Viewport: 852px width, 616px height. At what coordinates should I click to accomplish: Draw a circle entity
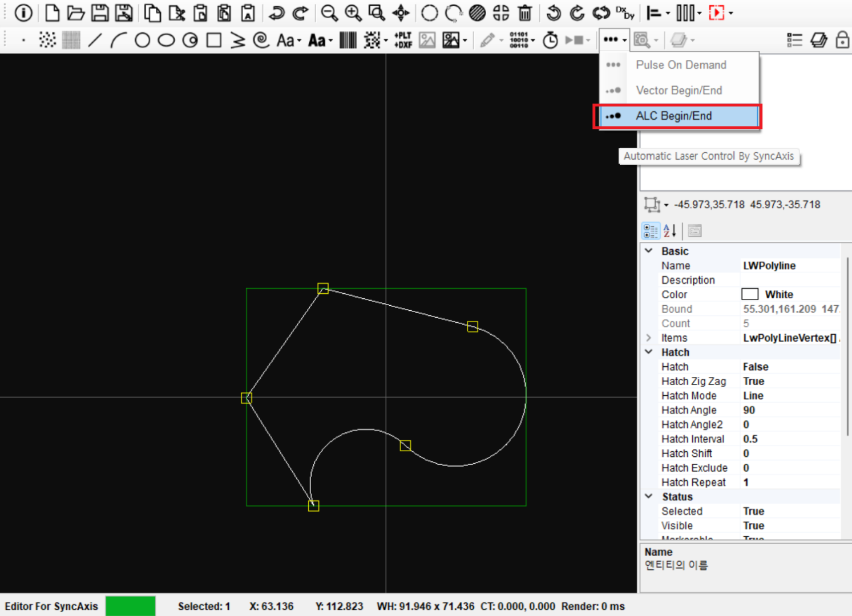143,40
